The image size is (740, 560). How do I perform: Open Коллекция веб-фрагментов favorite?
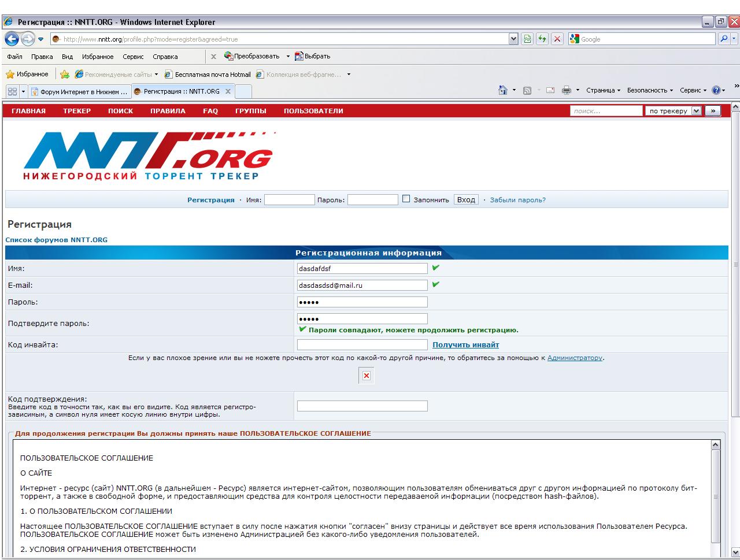pyautogui.click(x=299, y=74)
